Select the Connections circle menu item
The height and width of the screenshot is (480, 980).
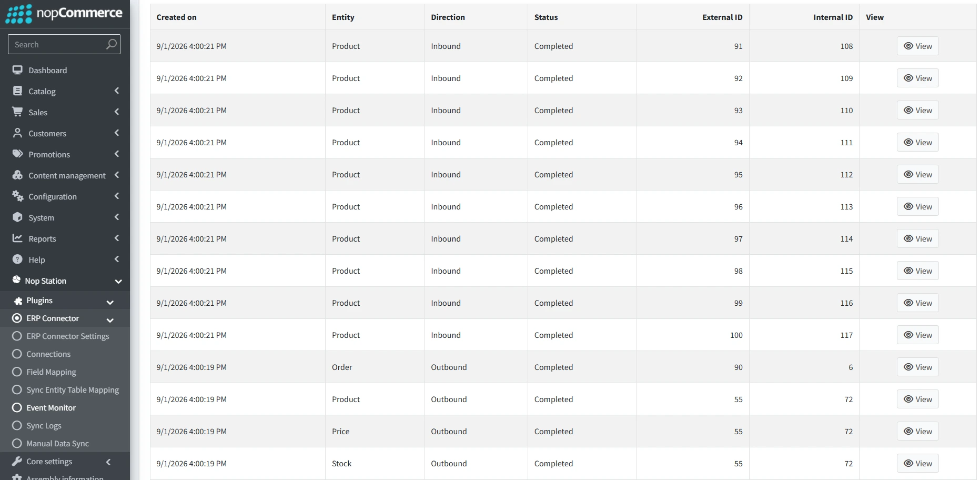point(17,354)
